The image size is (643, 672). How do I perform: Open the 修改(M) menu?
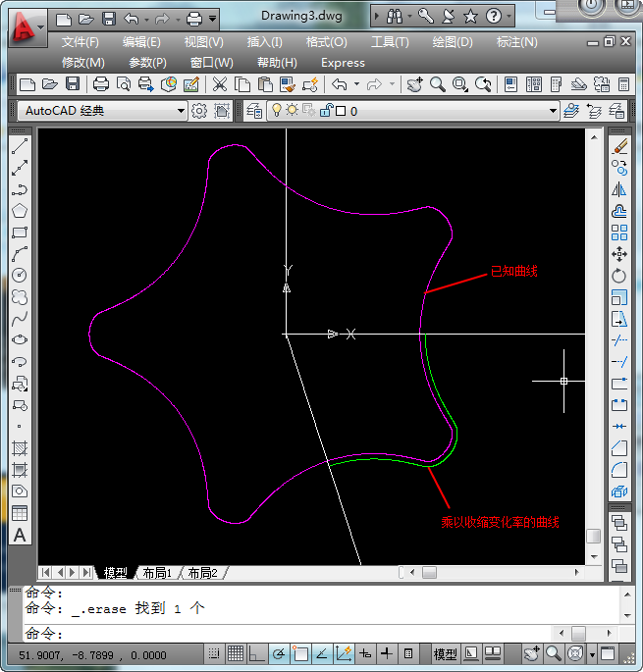(83, 63)
